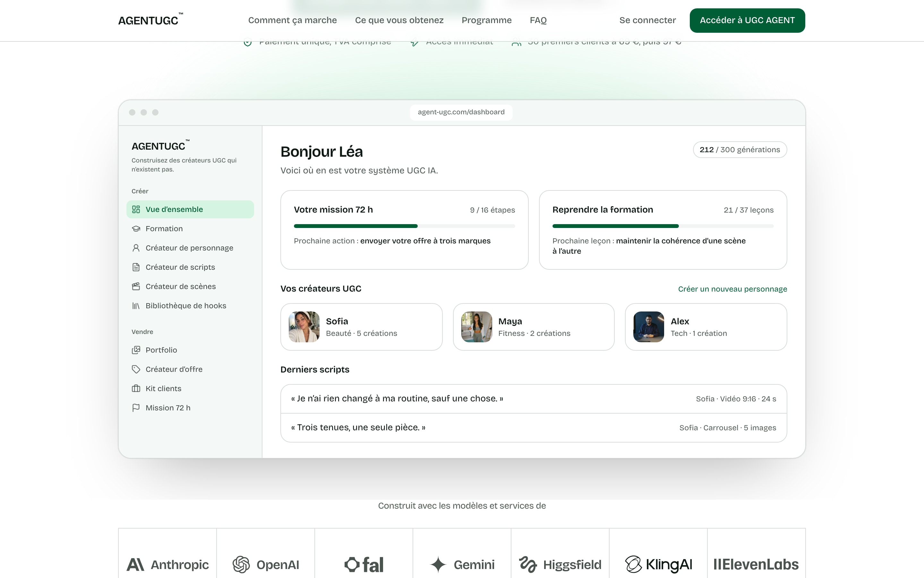Open Sofia's avatar thumbnail
The height and width of the screenshot is (578, 924).
[304, 327]
